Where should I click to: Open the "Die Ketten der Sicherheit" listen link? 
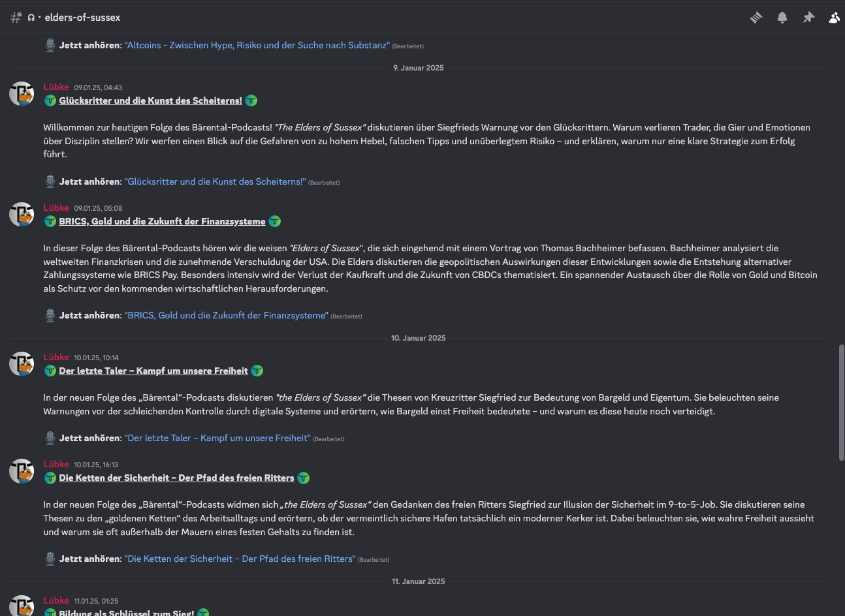240,559
